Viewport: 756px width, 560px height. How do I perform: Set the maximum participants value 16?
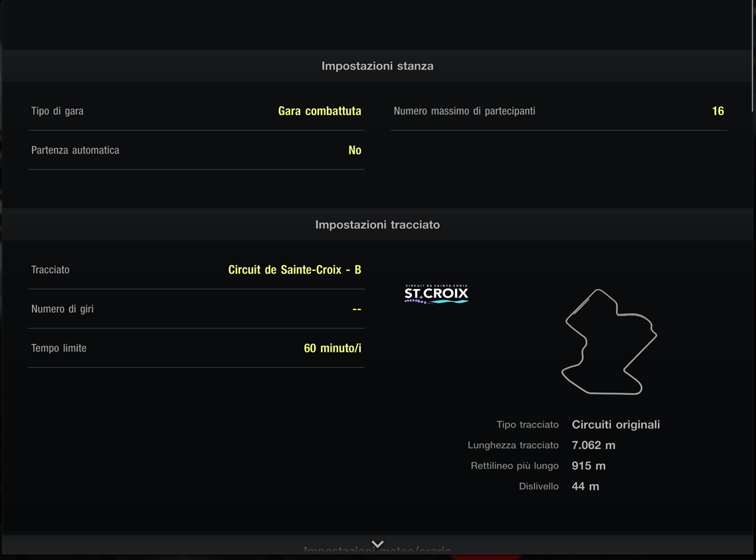click(717, 111)
